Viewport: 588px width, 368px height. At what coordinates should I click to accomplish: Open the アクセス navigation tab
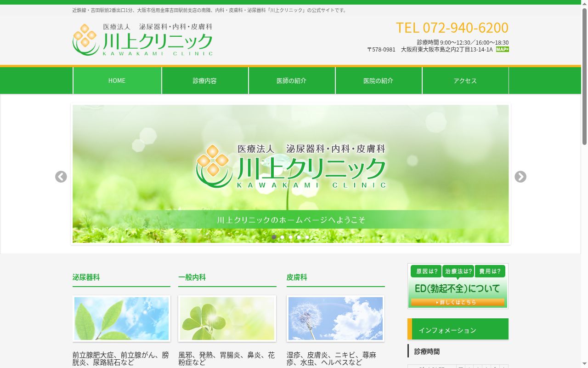(x=465, y=80)
